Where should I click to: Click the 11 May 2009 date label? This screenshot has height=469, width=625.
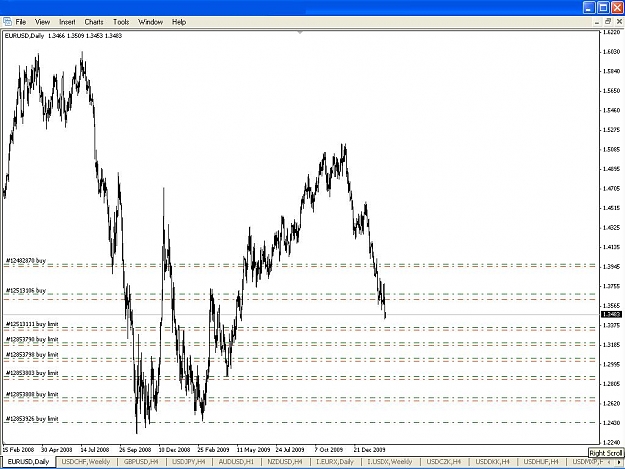tap(253, 449)
